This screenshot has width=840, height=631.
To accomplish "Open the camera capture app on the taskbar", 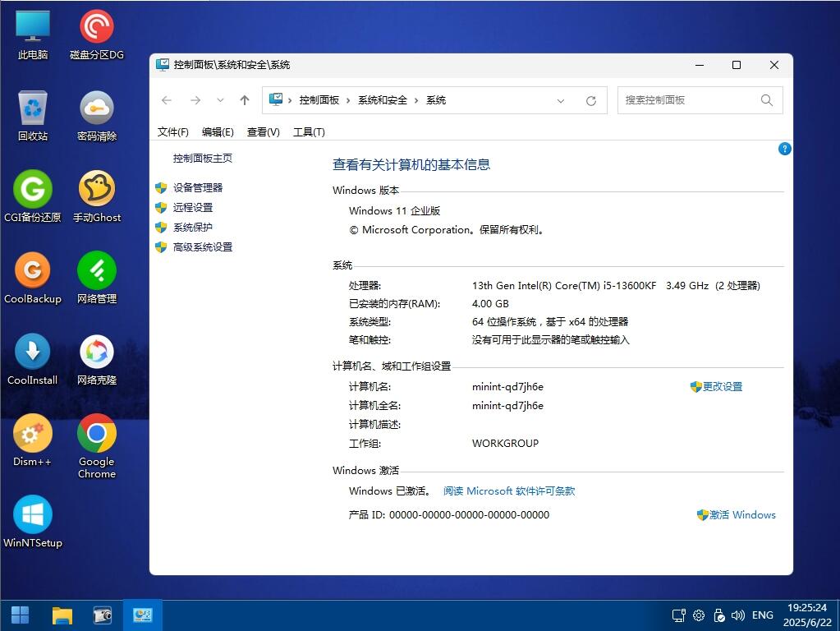I will tap(102, 615).
